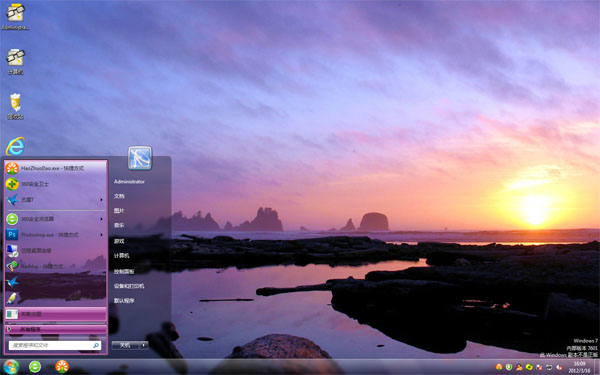This screenshot has width=600, height=375.
Task: Open the Administrator personal folder link
Action: 129,182
